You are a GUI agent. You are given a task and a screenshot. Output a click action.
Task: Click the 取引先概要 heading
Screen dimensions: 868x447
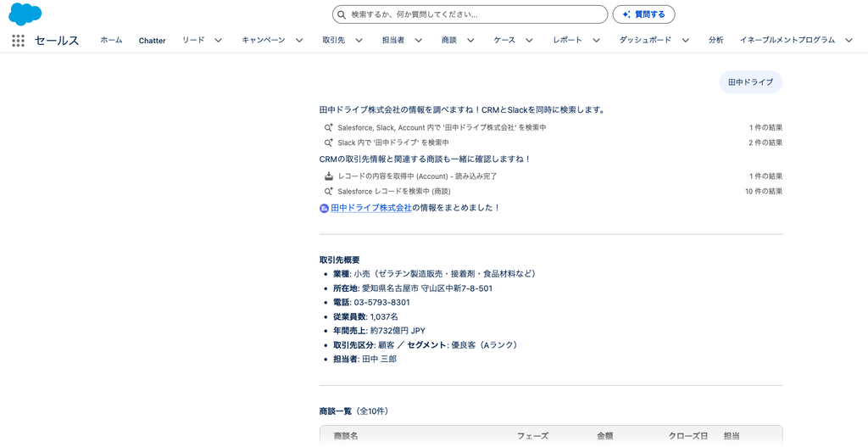(x=339, y=260)
